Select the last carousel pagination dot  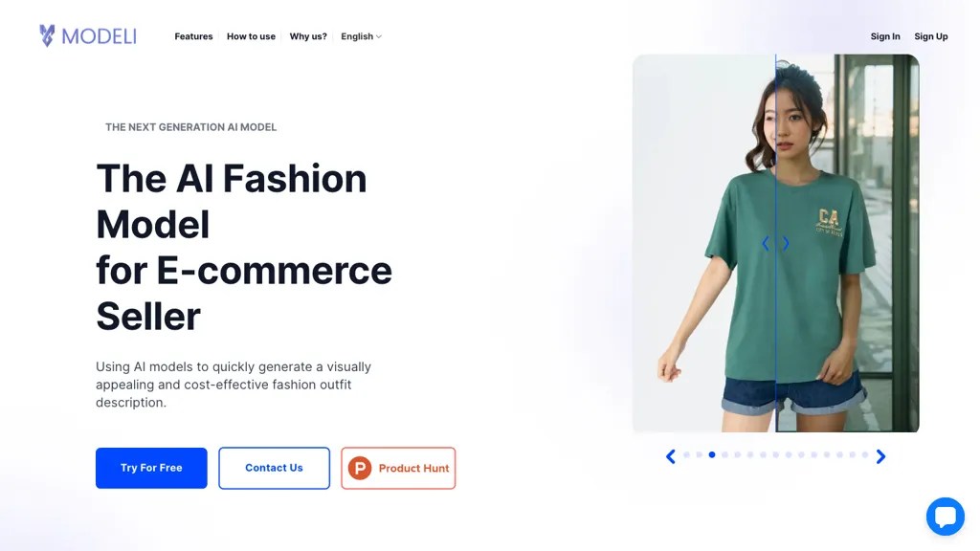click(865, 454)
